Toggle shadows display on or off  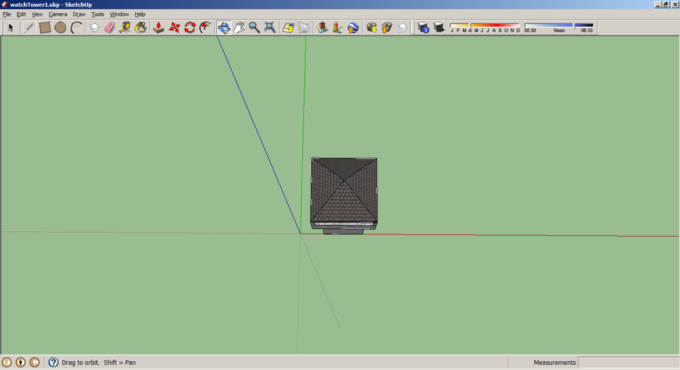[x=439, y=28]
